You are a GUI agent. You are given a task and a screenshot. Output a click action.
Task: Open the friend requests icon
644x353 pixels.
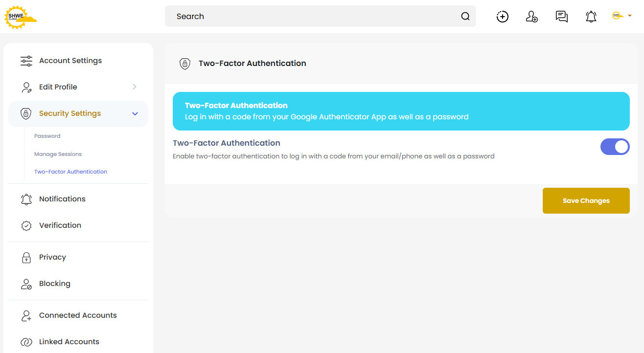[x=532, y=17]
